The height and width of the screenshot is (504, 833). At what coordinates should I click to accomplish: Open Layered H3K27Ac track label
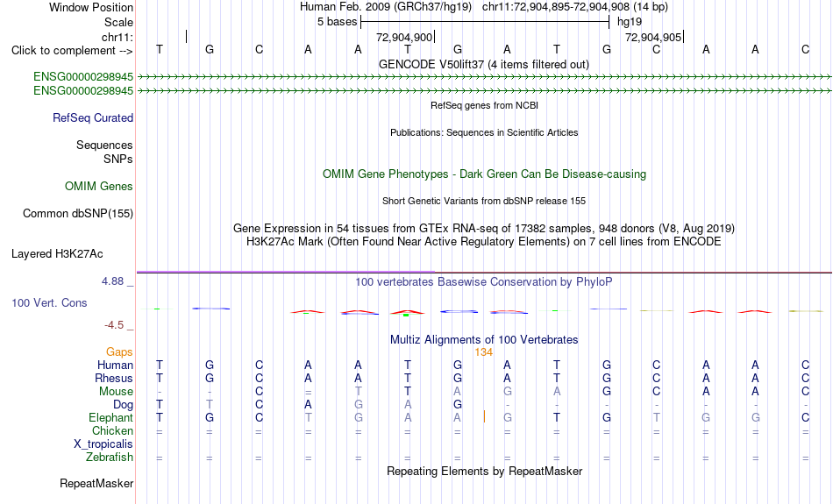click(57, 254)
